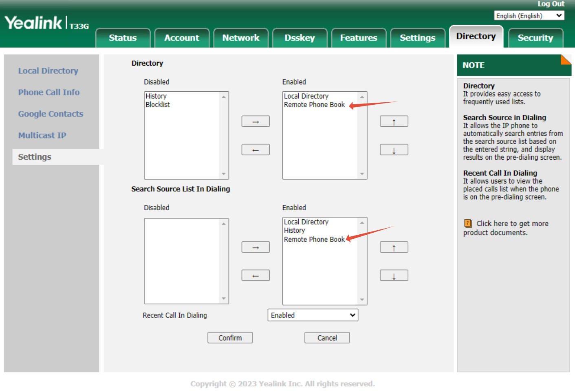The image size is (575, 392).
Task: Click scrollbar down arrow of Search Source Enabled list
Action: (362, 300)
